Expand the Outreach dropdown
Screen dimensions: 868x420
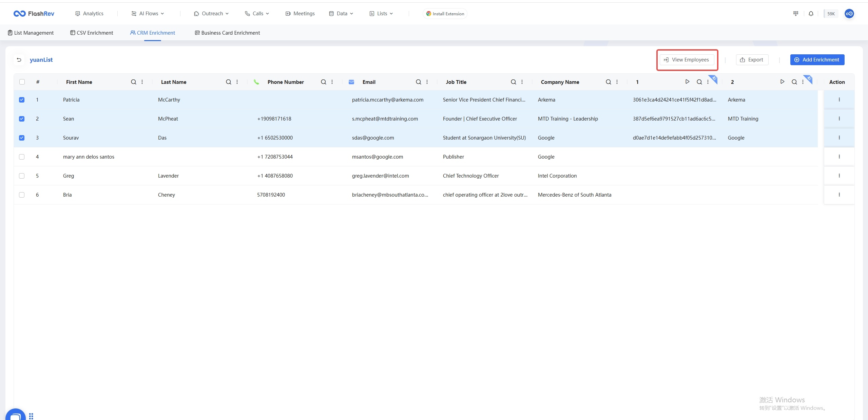click(211, 14)
